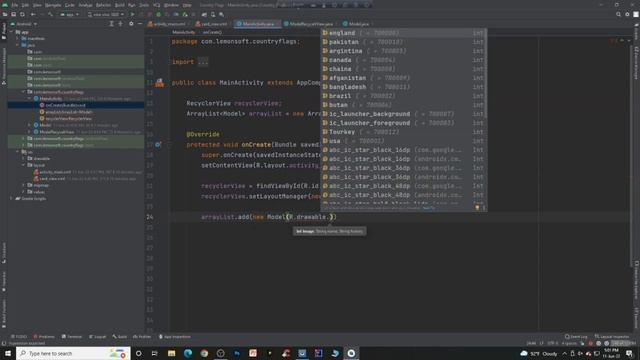Open the Tools menu
This screenshot has width=640, height=360.
tap(144, 5)
